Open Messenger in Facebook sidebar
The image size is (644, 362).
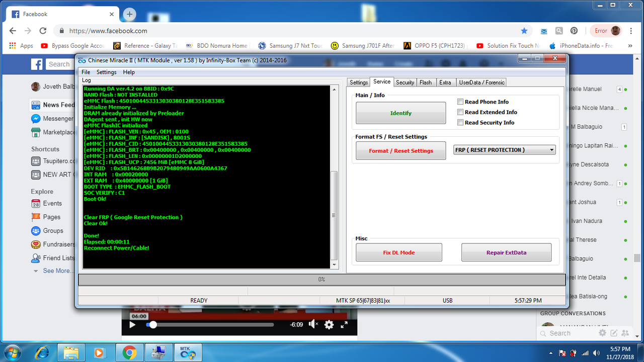click(x=52, y=119)
